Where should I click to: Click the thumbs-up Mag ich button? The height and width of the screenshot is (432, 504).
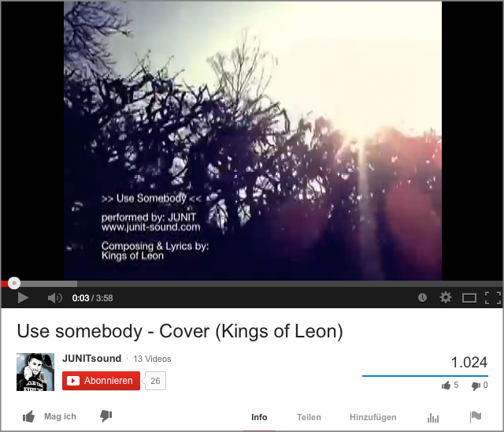click(50, 416)
